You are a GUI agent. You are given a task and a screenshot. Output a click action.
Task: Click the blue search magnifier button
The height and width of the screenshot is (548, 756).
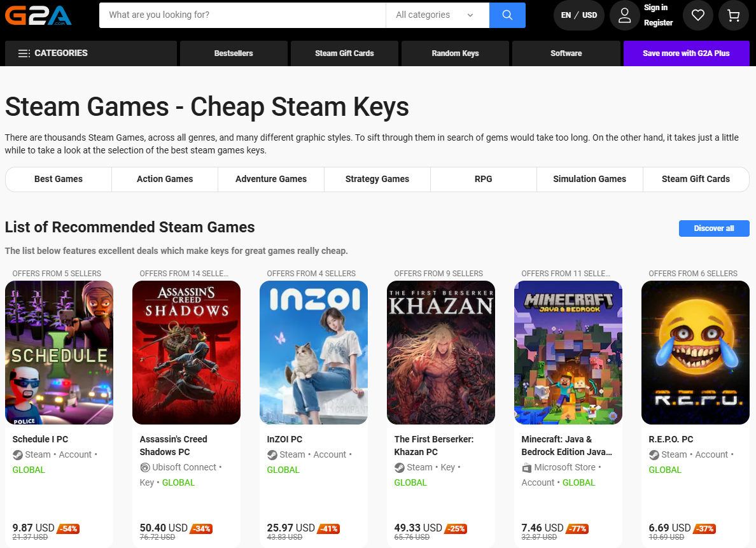point(507,15)
